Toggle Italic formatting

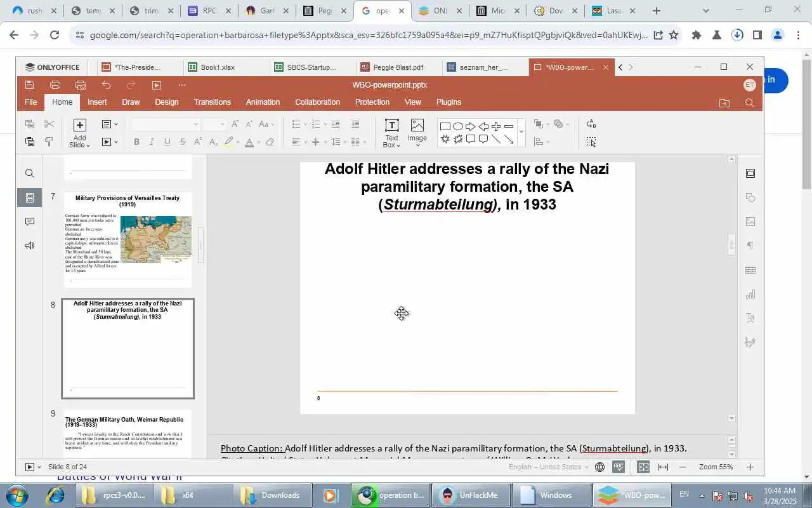coord(152,142)
